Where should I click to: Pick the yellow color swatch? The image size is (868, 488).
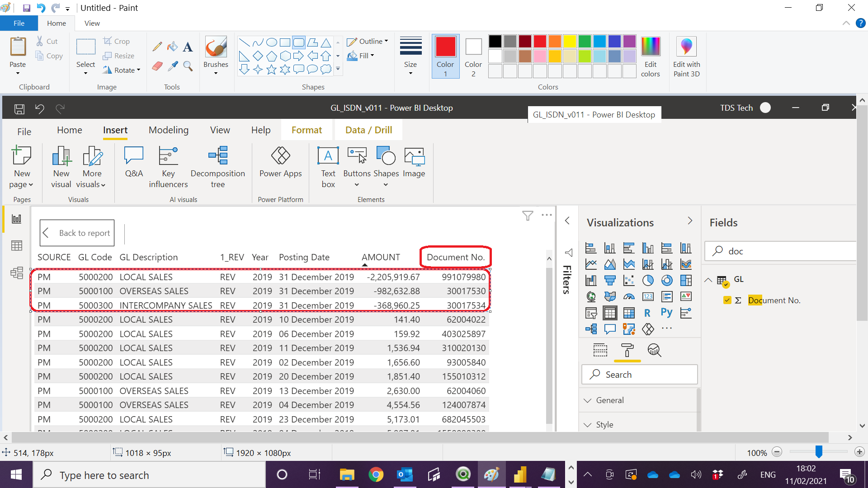(570, 42)
